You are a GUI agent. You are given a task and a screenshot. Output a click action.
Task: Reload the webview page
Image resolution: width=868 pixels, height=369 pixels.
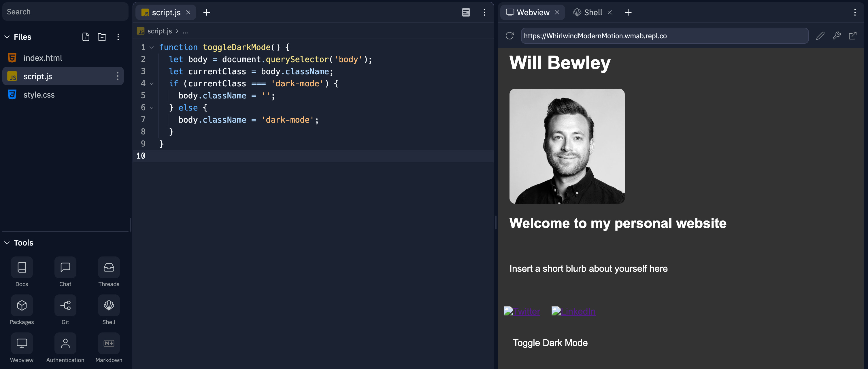[x=510, y=36]
